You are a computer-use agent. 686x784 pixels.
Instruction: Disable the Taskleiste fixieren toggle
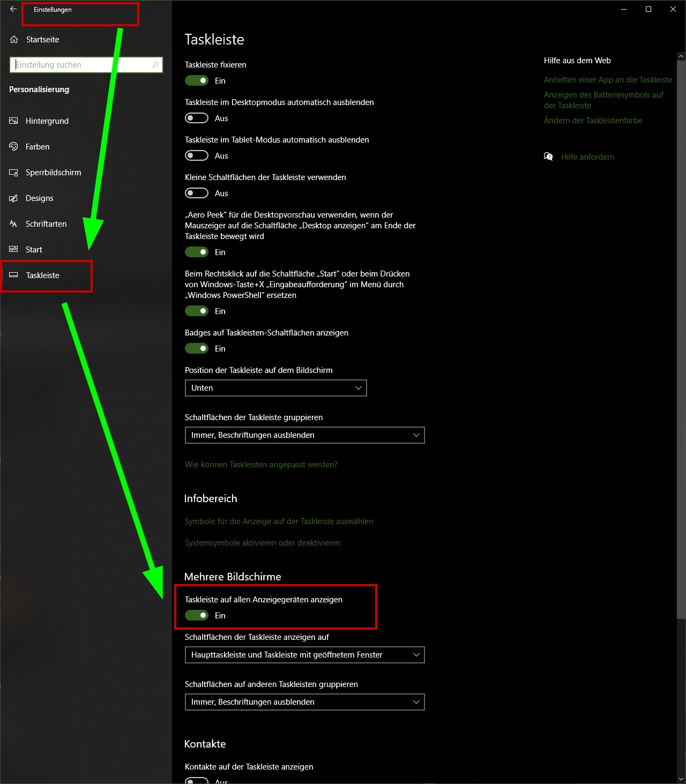pos(197,80)
